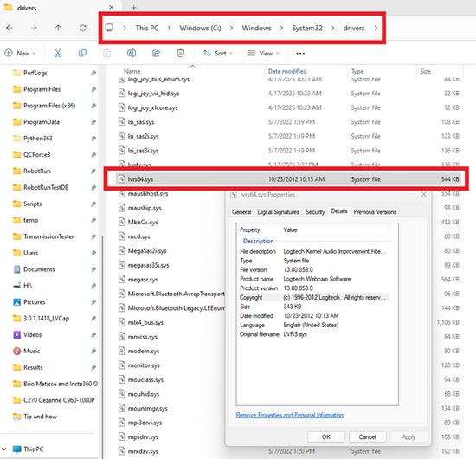The image size is (476, 459).
Task: Click the Share icon in toolbar
Action: 156,53
